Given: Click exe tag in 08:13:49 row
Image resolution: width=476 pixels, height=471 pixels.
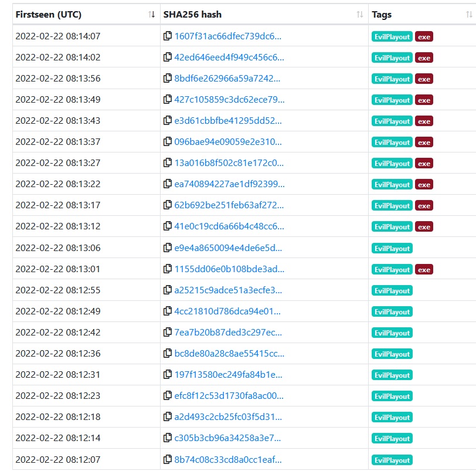Looking at the screenshot, I should (x=424, y=100).
